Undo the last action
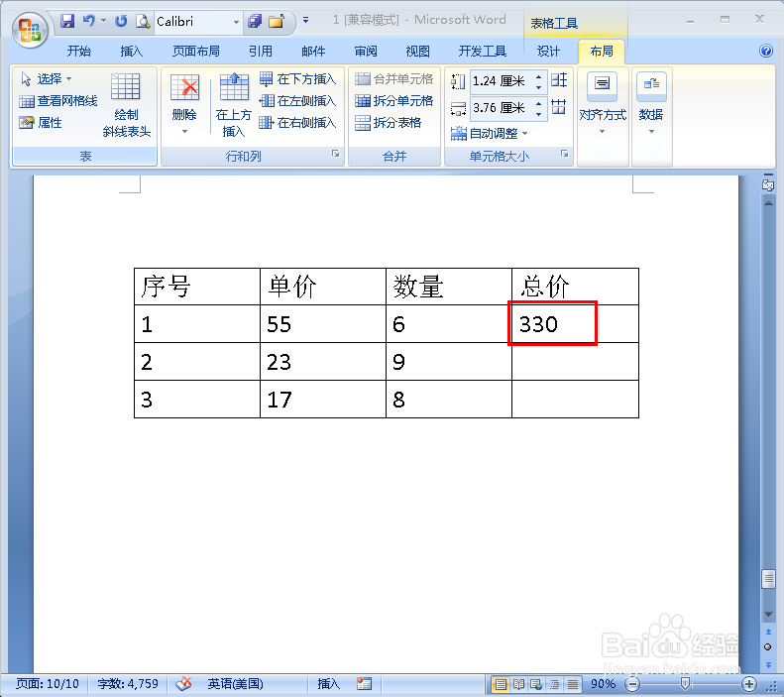This screenshot has height=697, width=784. pyautogui.click(x=89, y=21)
